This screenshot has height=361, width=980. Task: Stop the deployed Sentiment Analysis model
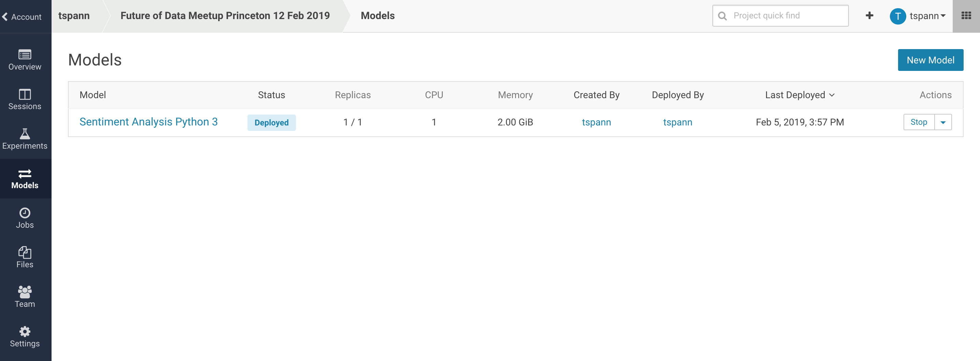tap(919, 122)
